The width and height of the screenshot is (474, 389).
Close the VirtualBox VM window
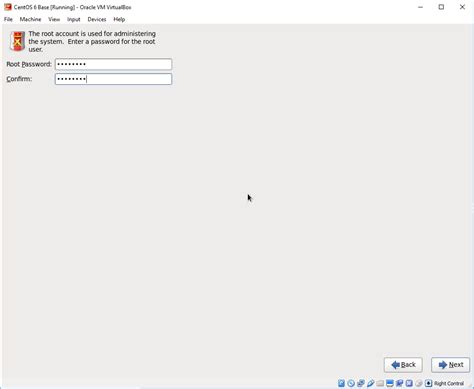pos(462,7)
